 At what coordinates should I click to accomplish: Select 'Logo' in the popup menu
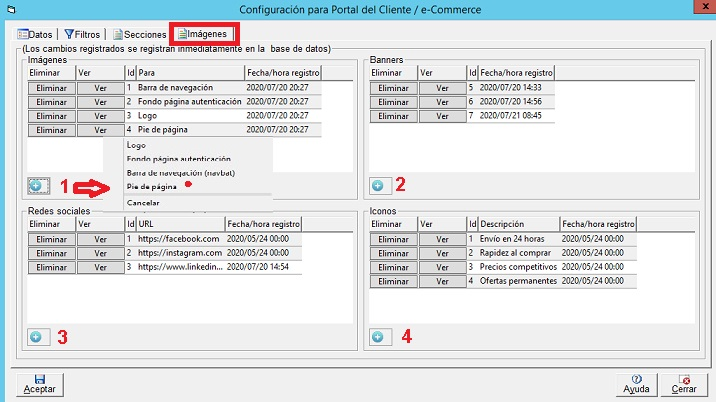[x=136, y=145]
